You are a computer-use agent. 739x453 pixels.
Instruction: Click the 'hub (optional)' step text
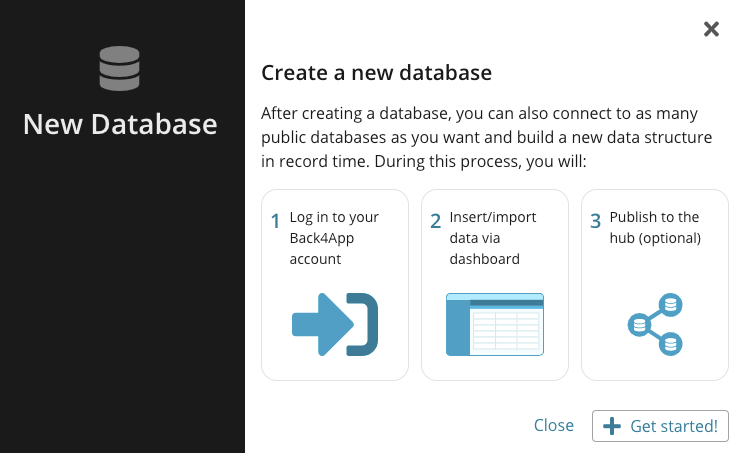[x=655, y=239]
